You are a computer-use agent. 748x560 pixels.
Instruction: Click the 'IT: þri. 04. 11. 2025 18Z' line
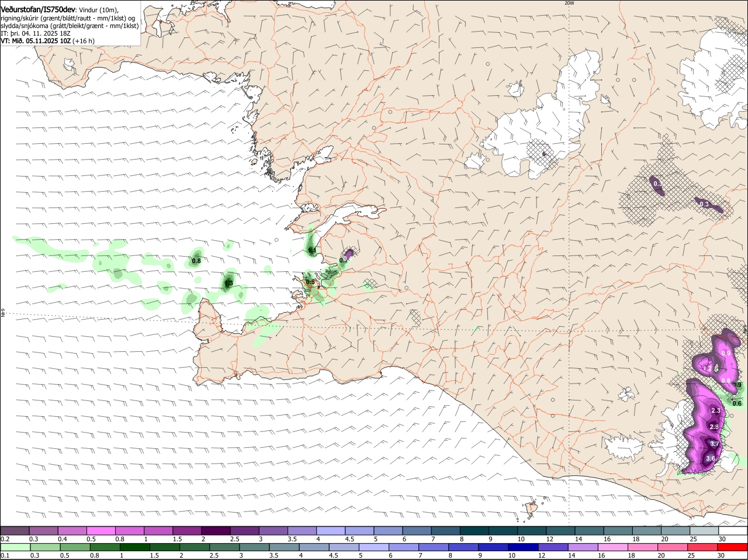click(x=36, y=33)
